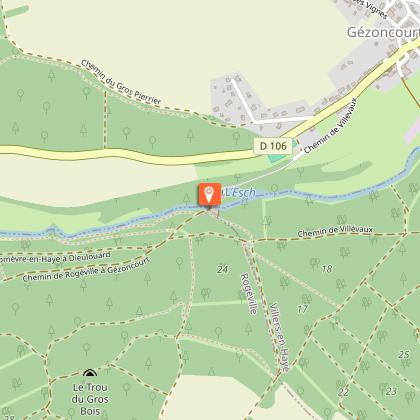Click forest parcel number 23

pos(391,391)
